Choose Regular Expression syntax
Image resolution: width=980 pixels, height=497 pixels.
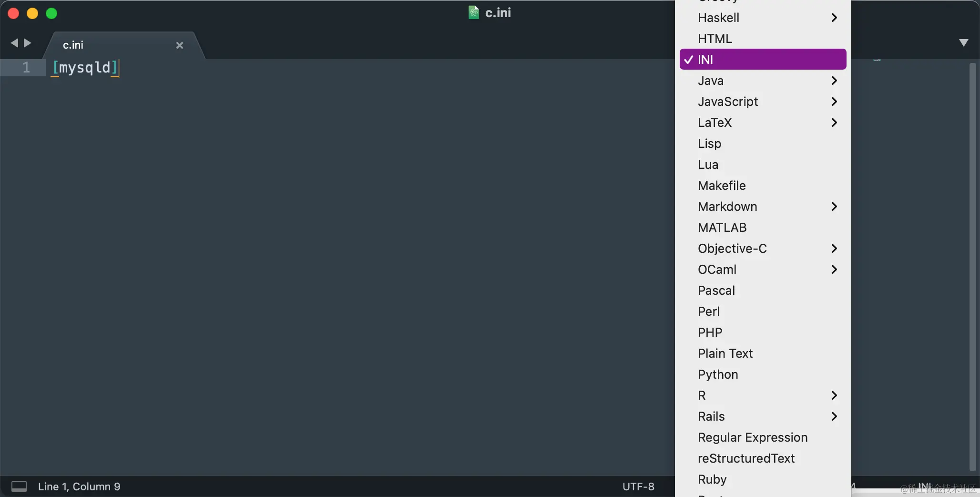[763, 437]
